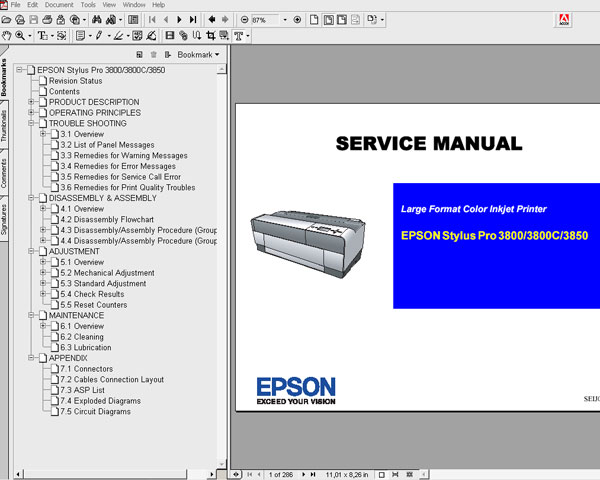Open the Contents bookmark

coord(64,91)
